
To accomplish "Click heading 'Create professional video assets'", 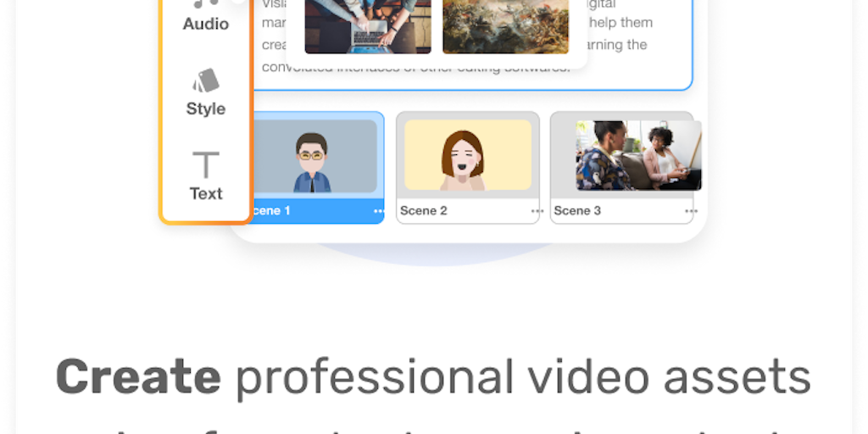I will click(433, 377).
